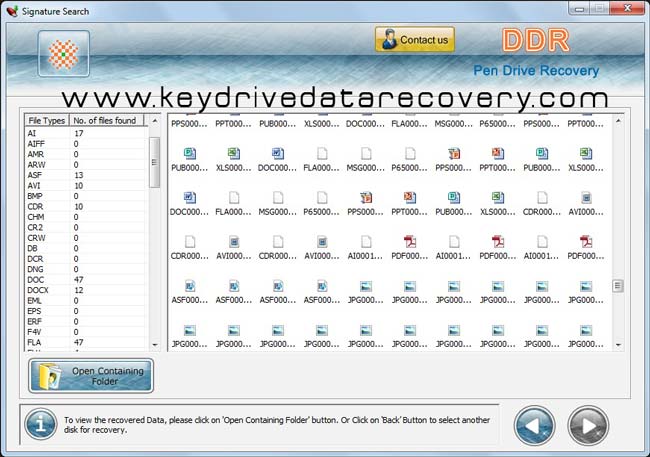Select the DB file type row

pos(86,248)
